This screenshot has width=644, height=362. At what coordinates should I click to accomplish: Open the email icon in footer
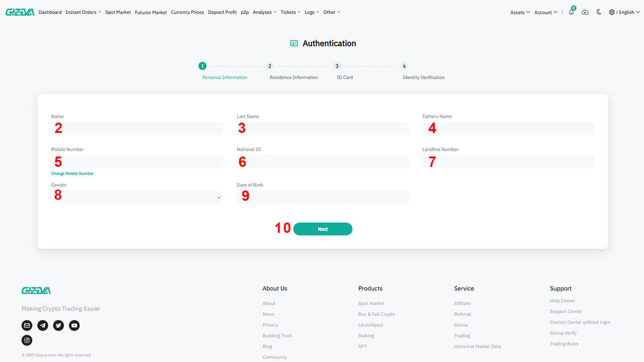27,325
